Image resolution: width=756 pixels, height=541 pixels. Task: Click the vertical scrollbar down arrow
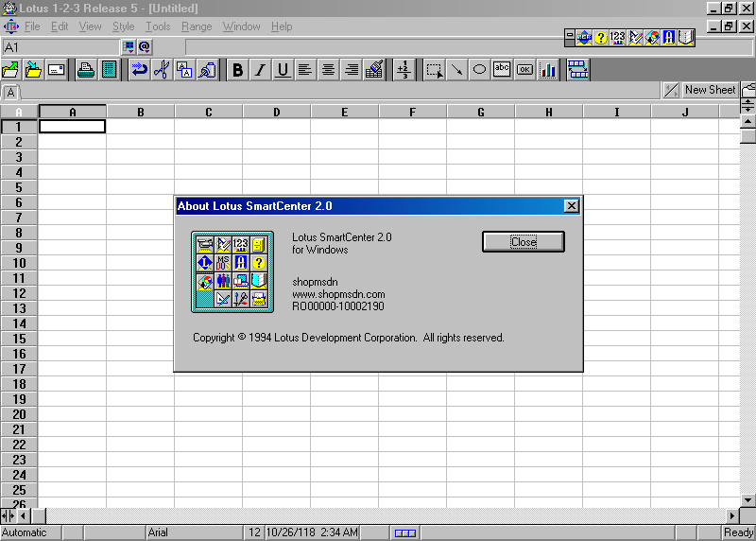click(747, 499)
